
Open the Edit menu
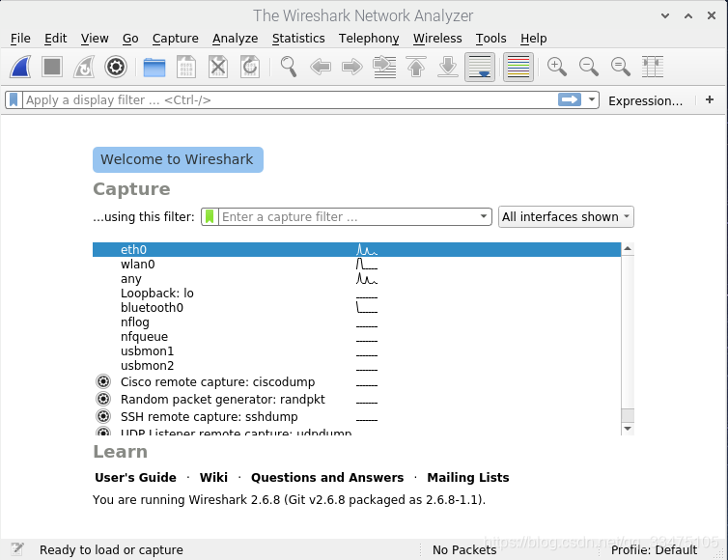click(56, 38)
